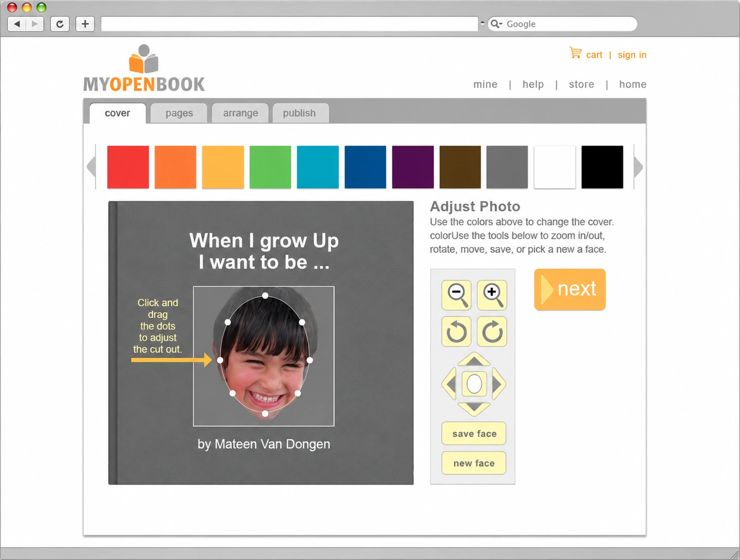Go back with browser back arrow

click(x=17, y=24)
